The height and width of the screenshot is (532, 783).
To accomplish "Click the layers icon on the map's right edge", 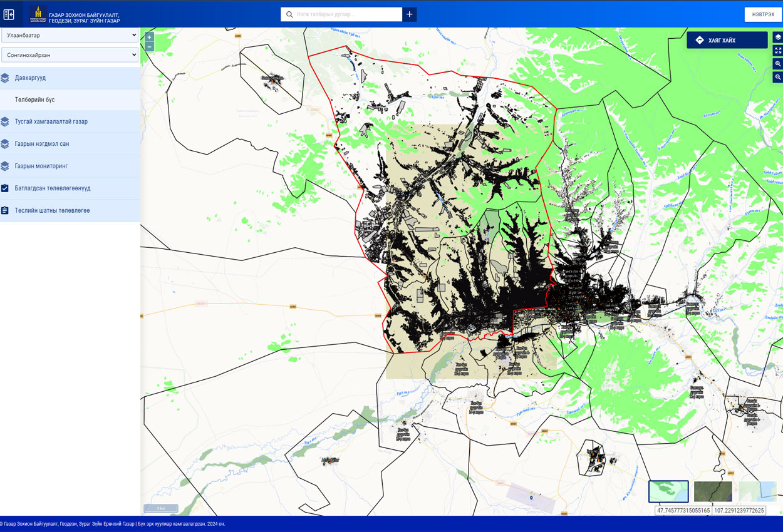I will coord(777,38).
